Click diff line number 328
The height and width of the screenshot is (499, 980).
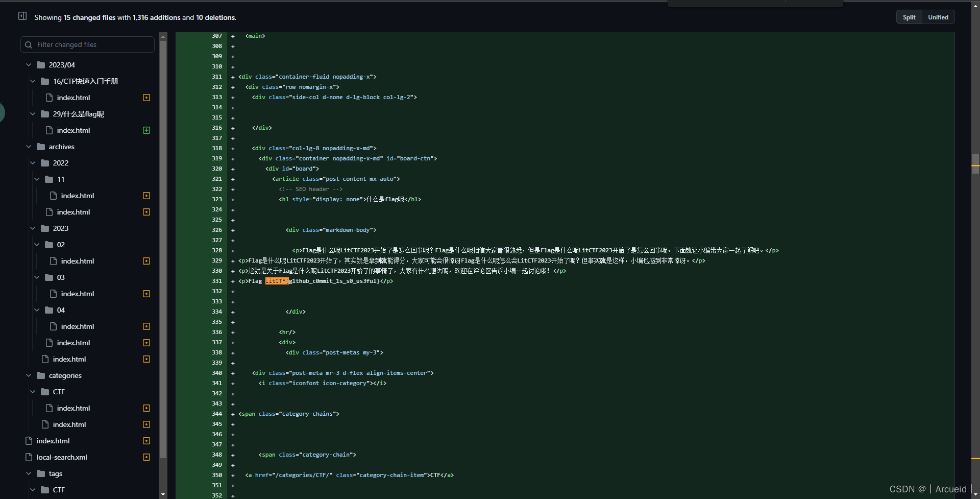coord(217,250)
